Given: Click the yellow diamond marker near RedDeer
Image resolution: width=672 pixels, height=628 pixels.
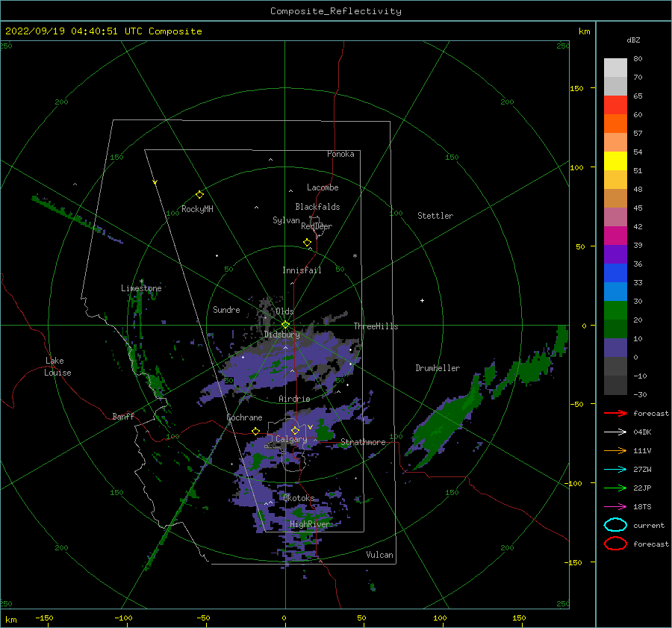Looking at the screenshot, I should (x=308, y=242).
